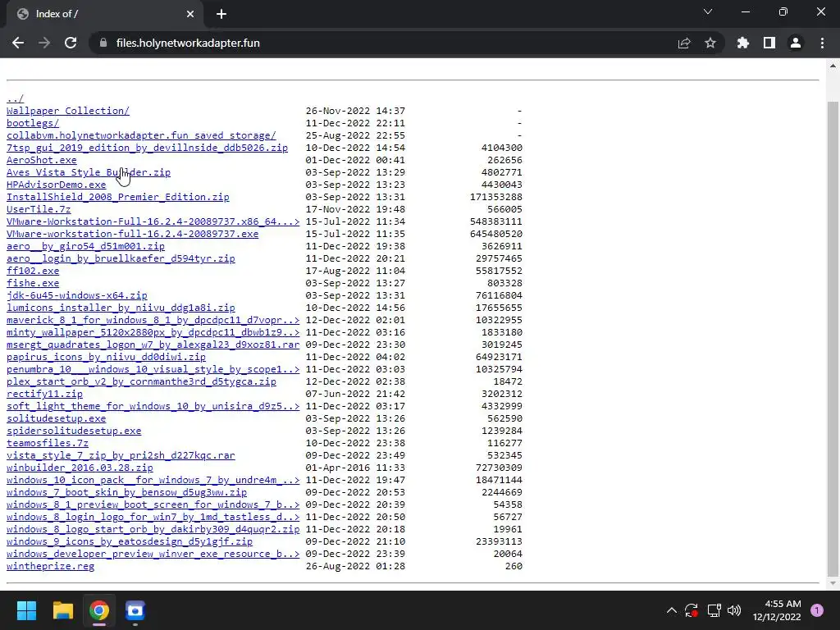Download UserTile.7z
This screenshot has height=630, width=840.
coord(39,209)
